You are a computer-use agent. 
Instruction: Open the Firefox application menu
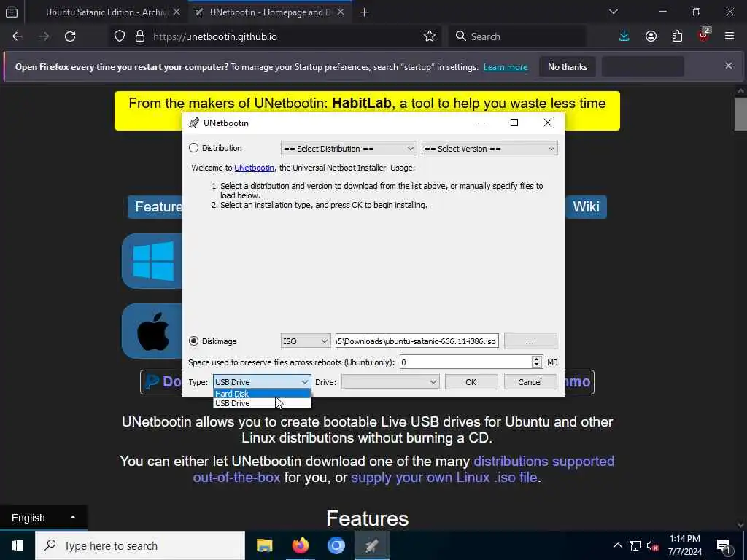tap(729, 36)
